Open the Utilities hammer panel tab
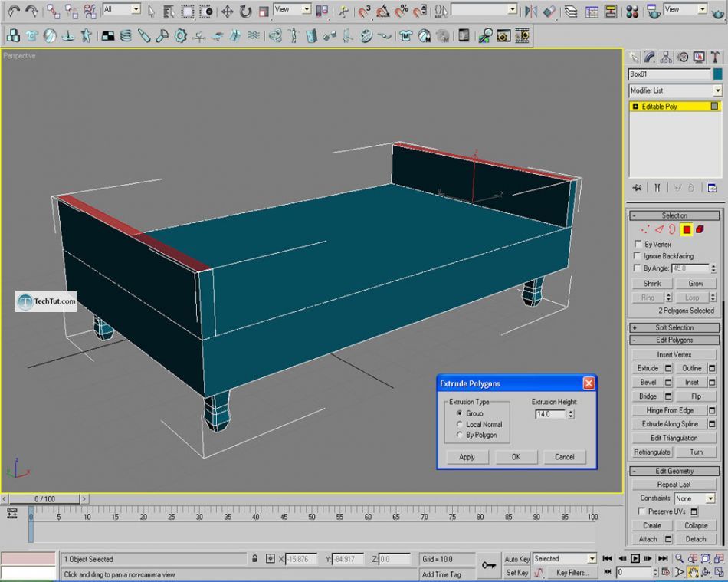The image size is (728, 582). click(715, 58)
